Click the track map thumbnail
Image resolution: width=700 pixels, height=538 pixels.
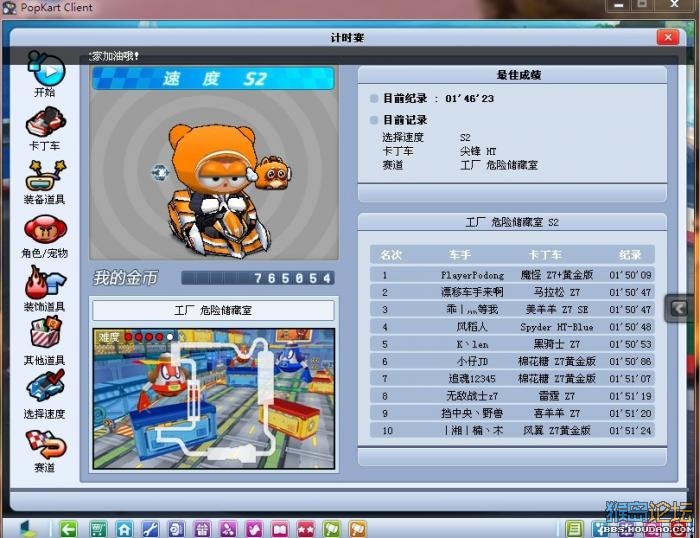[x=214, y=399]
